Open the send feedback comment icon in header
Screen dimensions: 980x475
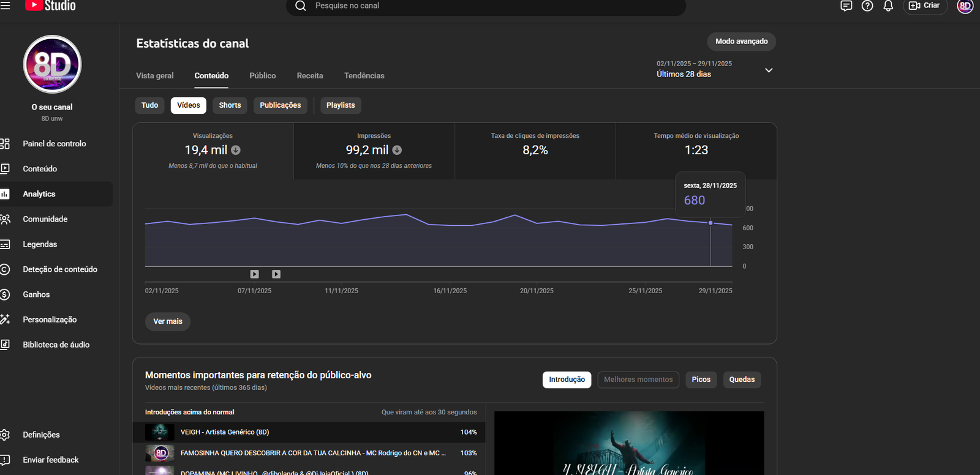846,6
